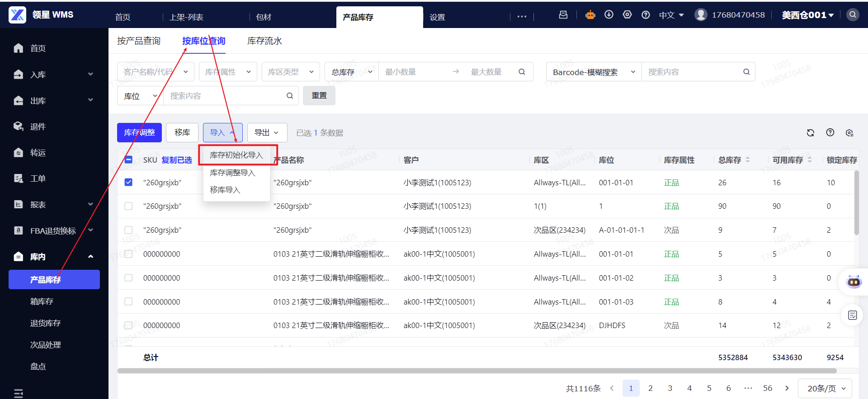Open the 中文 language dropdown
Screen dimensions: 868x399
pos(671,15)
